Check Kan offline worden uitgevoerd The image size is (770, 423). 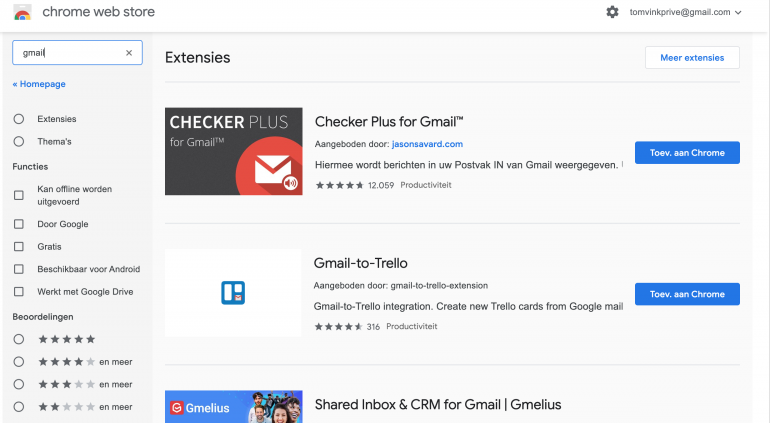[19, 195]
